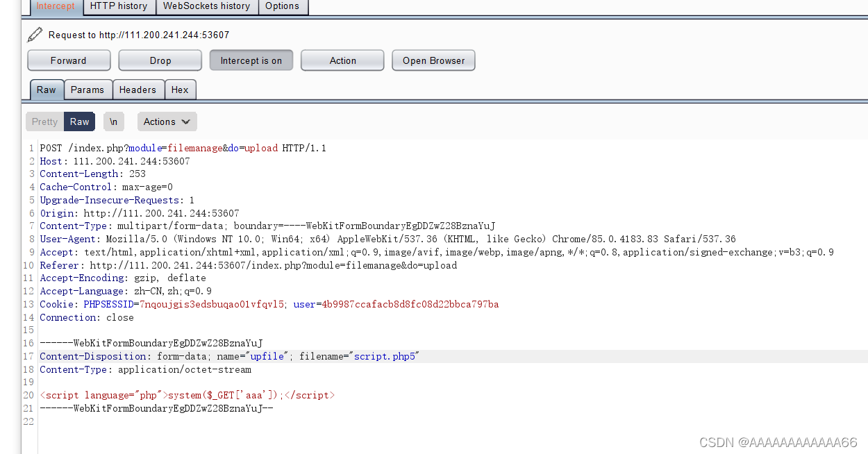Click the POST /index.php request line

[183, 148]
